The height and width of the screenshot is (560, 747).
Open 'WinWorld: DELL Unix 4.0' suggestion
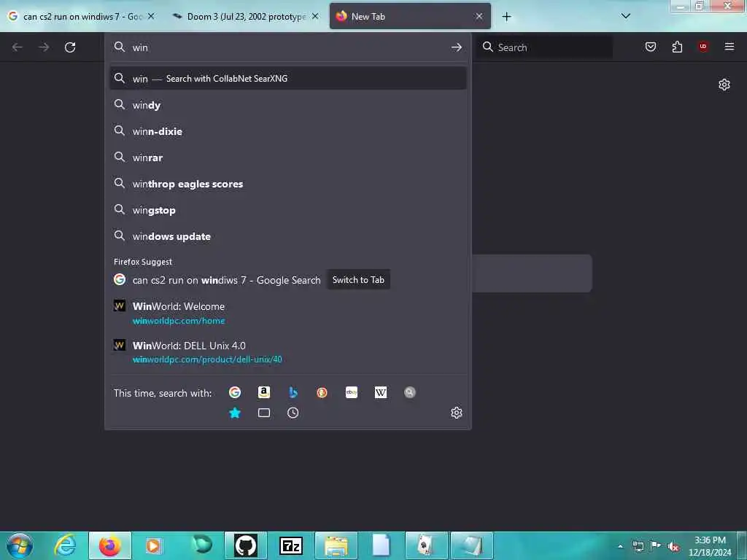(x=287, y=352)
